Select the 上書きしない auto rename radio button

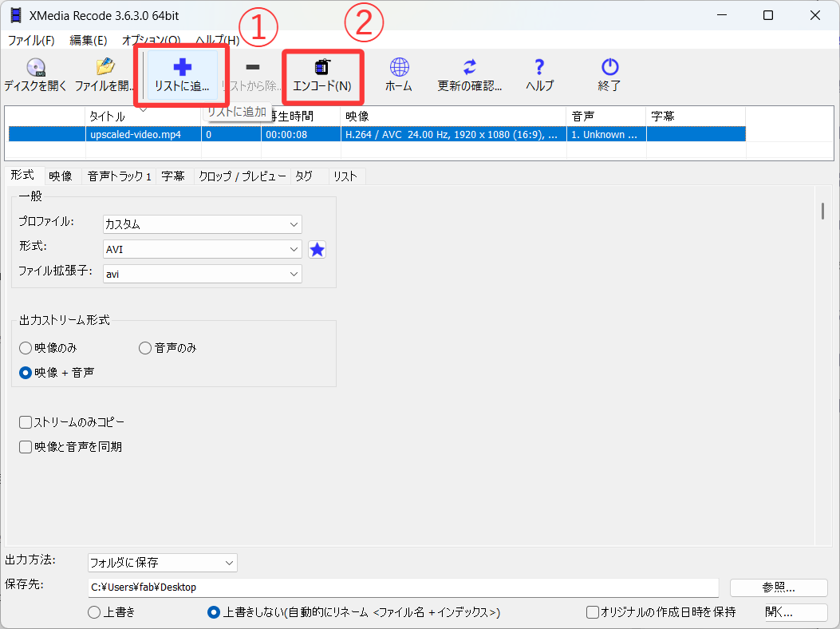[x=214, y=612]
